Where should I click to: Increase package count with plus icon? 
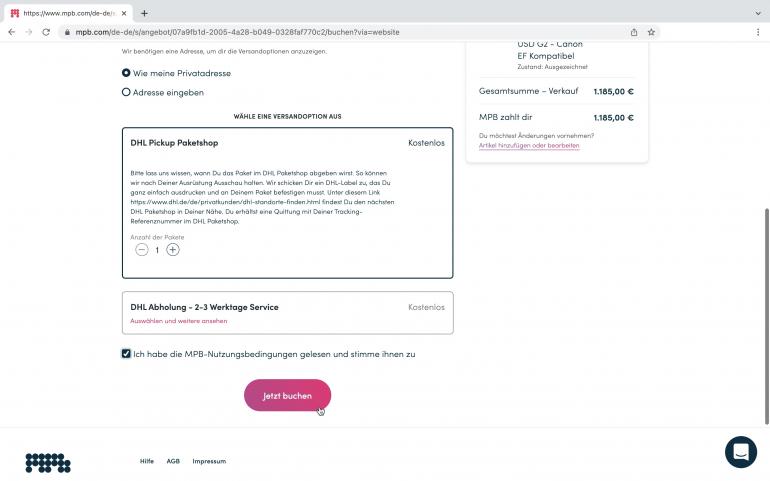point(172,250)
